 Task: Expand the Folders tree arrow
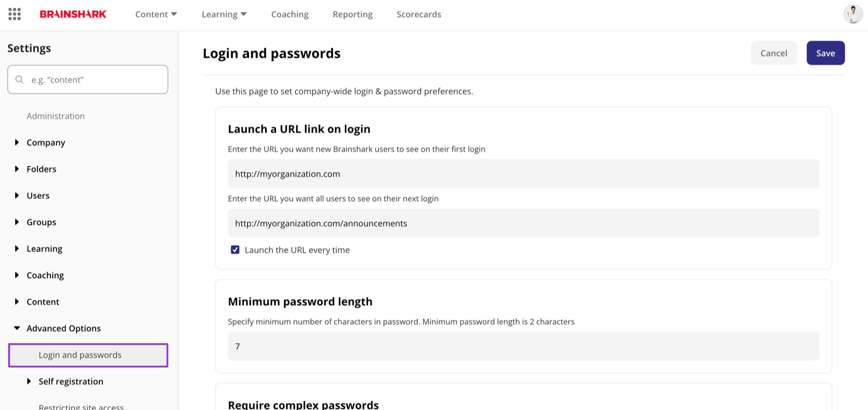17,169
